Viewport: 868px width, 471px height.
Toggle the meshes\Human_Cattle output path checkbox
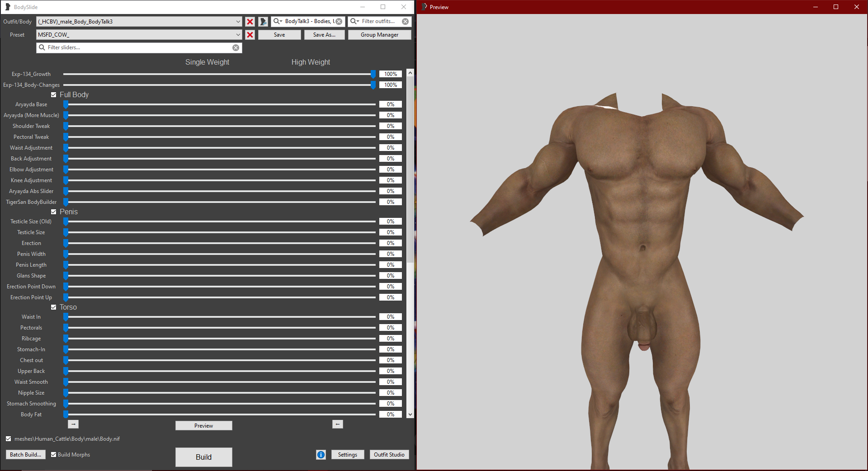[9, 439]
